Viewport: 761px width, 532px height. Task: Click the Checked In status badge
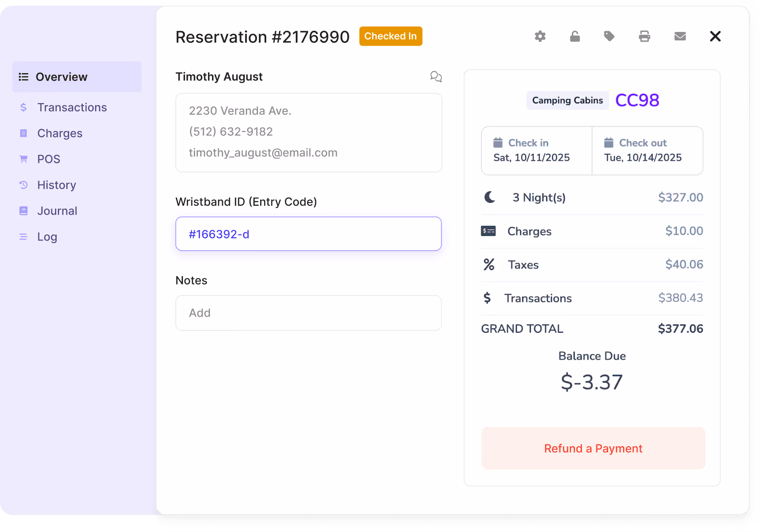point(390,36)
